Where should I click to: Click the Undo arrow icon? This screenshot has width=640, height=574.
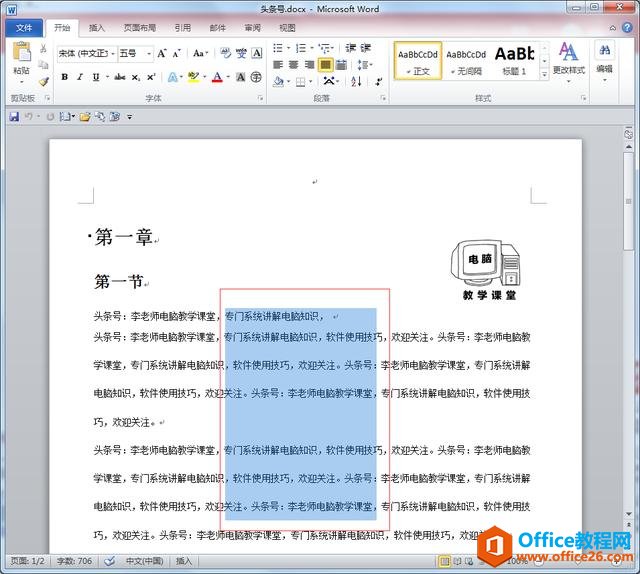[28, 117]
